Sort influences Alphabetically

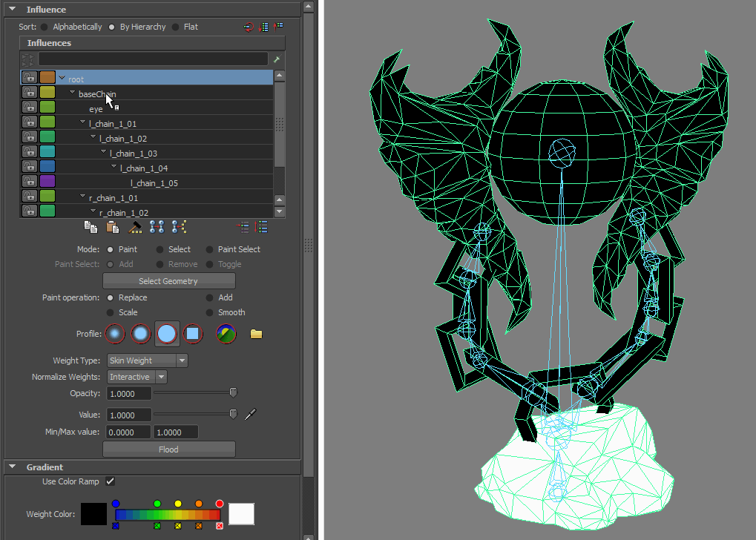coord(45,27)
